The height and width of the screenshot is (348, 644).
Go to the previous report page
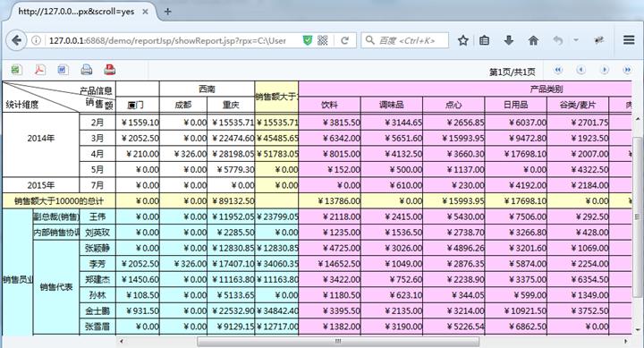coord(580,70)
